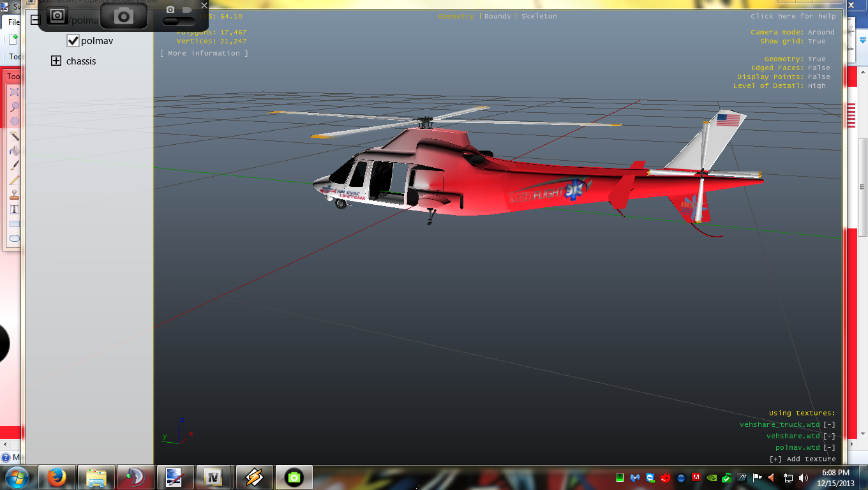This screenshot has height=490, width=868.
Task: Select the Pencil tool
Action: (14, 180)
